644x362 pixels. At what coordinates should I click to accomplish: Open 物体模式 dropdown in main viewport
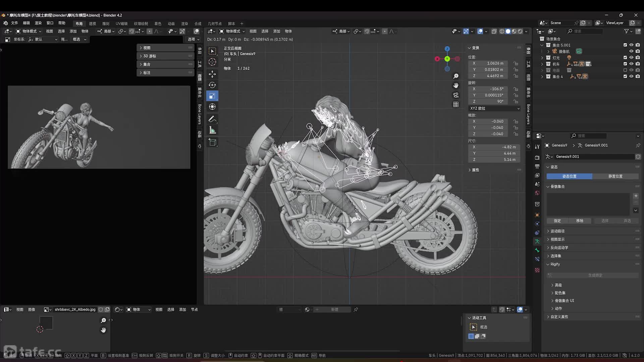pos(232,31)
